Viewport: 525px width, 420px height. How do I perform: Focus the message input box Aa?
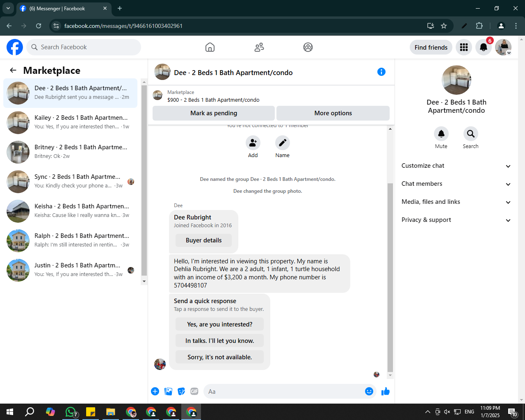pos(284,391)
